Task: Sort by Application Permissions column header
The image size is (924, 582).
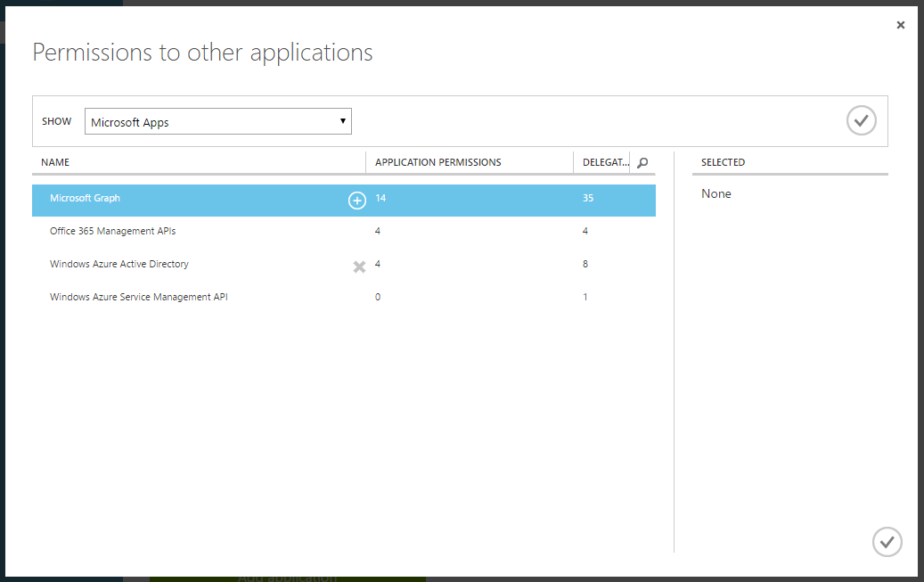Action: click(x=438, y=162)
